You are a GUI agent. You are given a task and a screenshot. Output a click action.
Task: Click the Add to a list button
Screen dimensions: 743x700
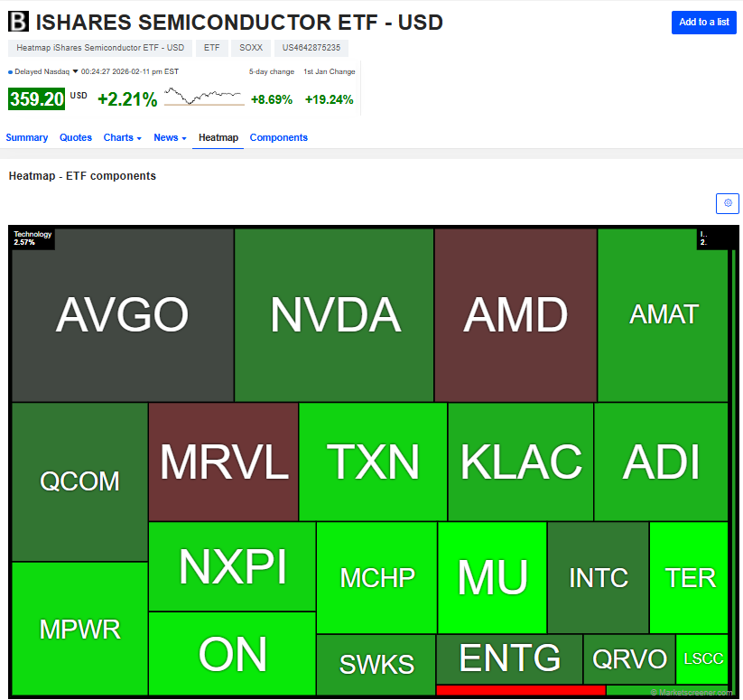click(x=703, y=23)
